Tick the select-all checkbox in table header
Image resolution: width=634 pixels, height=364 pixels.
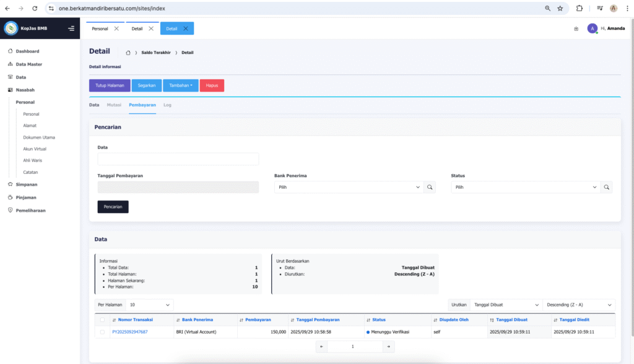coord(102,320)
